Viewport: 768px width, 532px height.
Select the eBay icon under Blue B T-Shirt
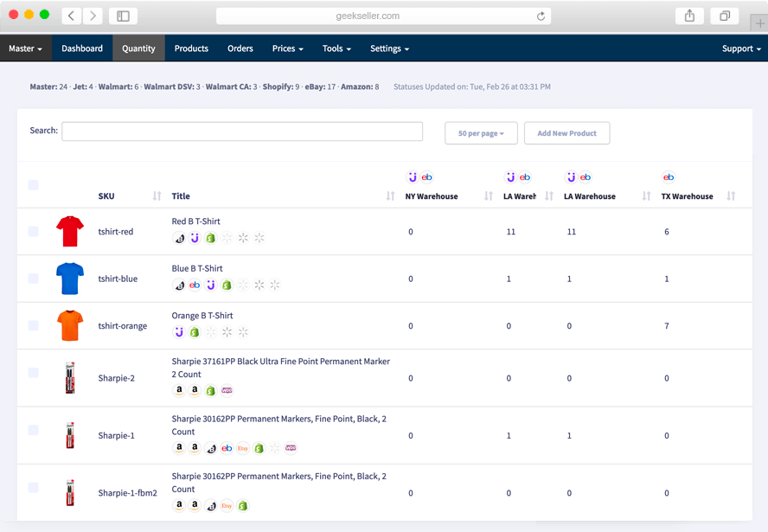click(x=195, y=285)
